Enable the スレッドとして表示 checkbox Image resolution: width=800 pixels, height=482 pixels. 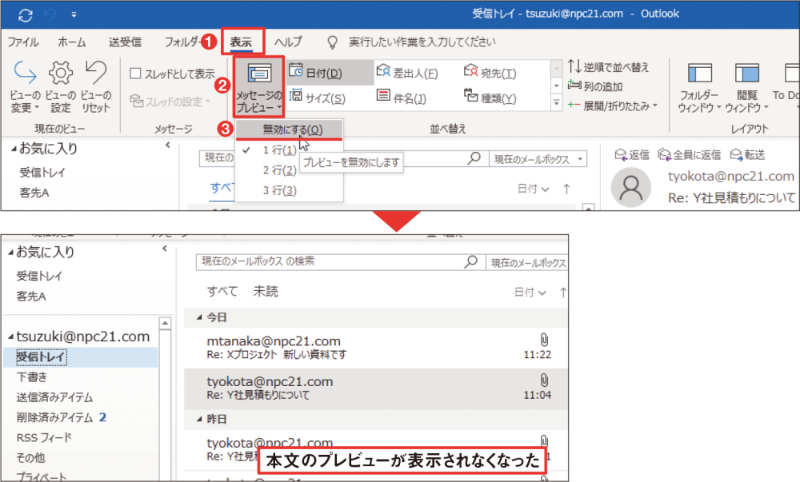(136, 73)
